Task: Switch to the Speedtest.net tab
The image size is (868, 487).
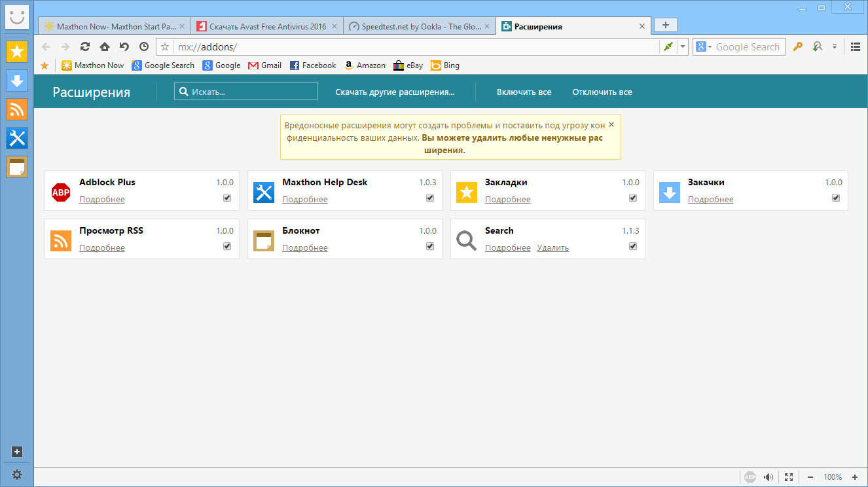Action: (x=420, y=27)
